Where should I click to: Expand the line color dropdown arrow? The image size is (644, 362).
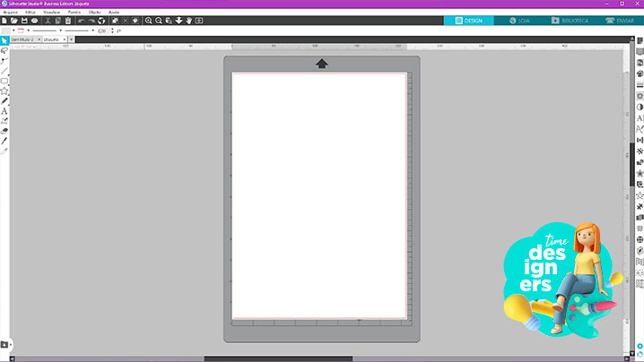(29, 30)
